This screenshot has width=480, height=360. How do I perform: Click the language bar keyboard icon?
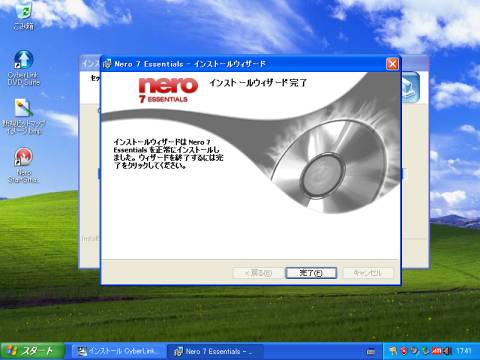[x=371, y=352]
